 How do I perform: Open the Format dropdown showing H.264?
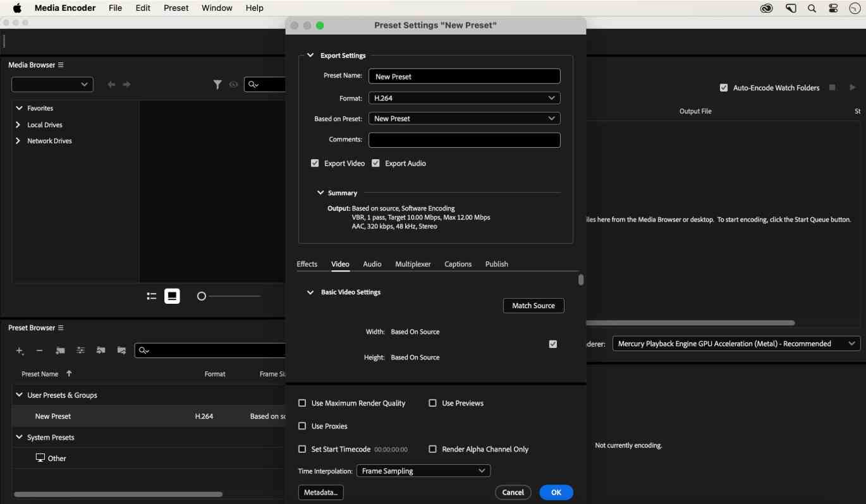[464, 98]
